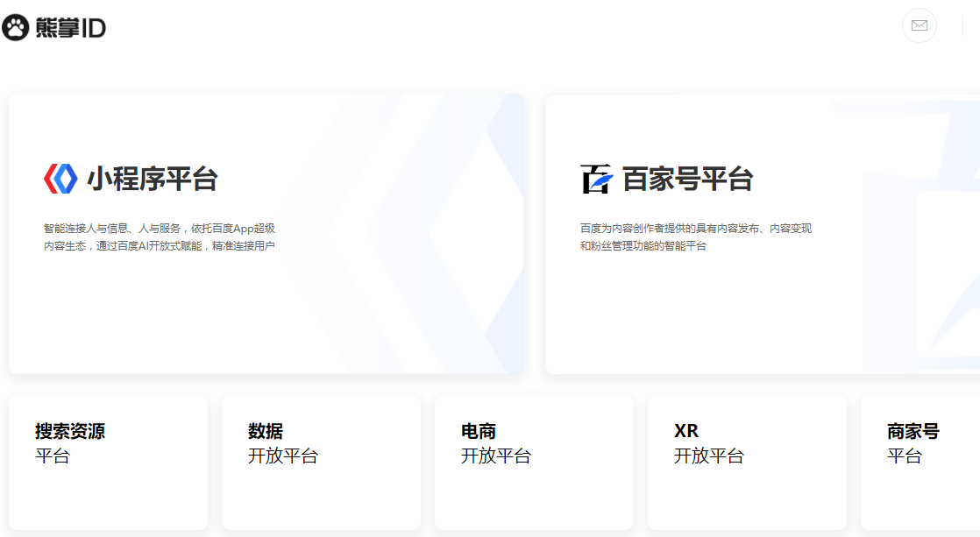Click the description starting with 百度为内容创作者

696,237
